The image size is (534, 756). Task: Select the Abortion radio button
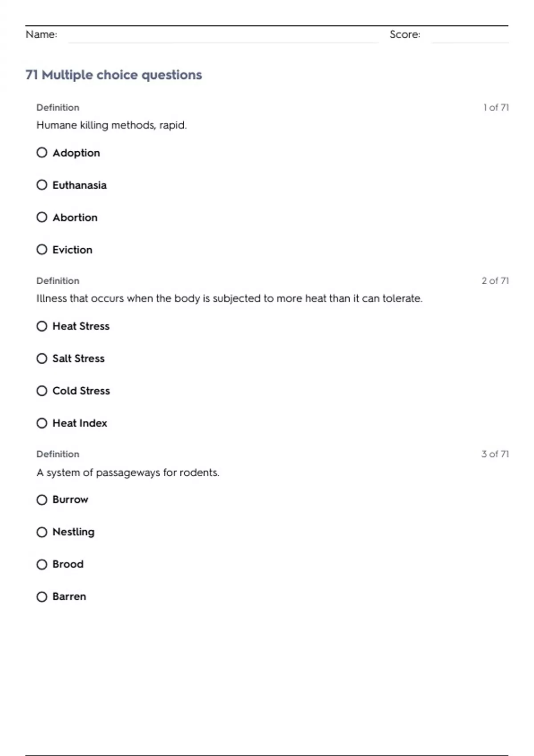coord(42,217)
